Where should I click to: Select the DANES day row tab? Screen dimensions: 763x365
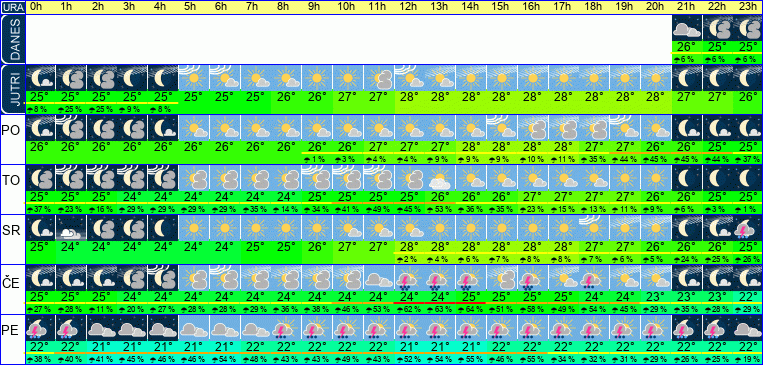pos(13,39)
